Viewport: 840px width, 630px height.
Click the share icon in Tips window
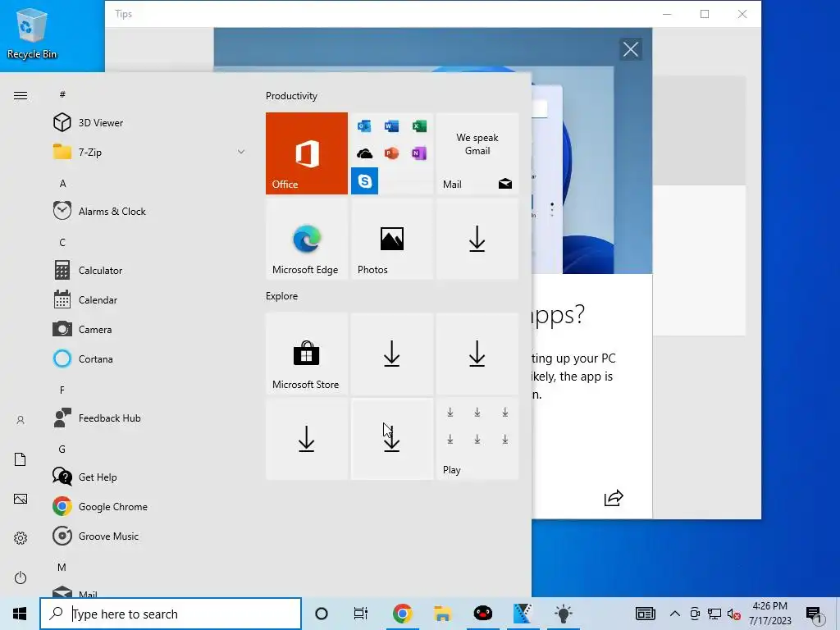coord(614,498)
